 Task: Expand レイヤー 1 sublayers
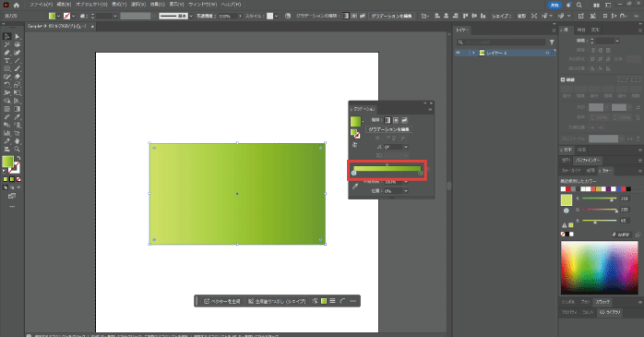pos(473,53)
